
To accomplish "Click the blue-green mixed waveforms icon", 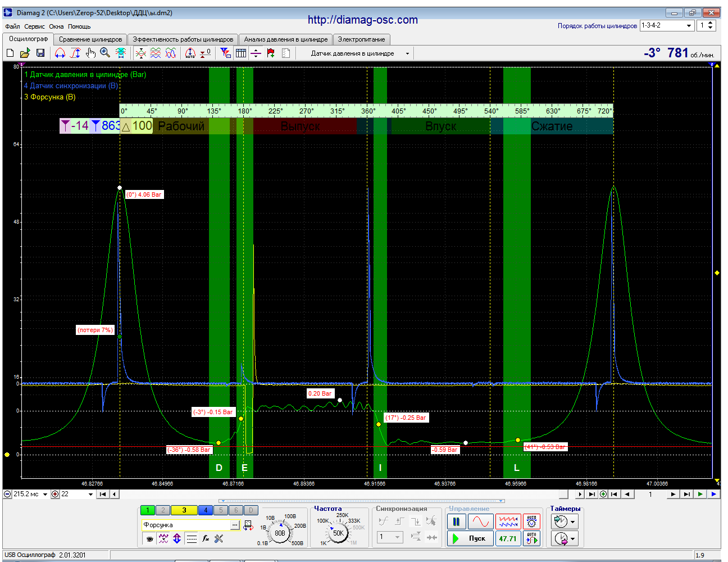I will pos(171,53).
